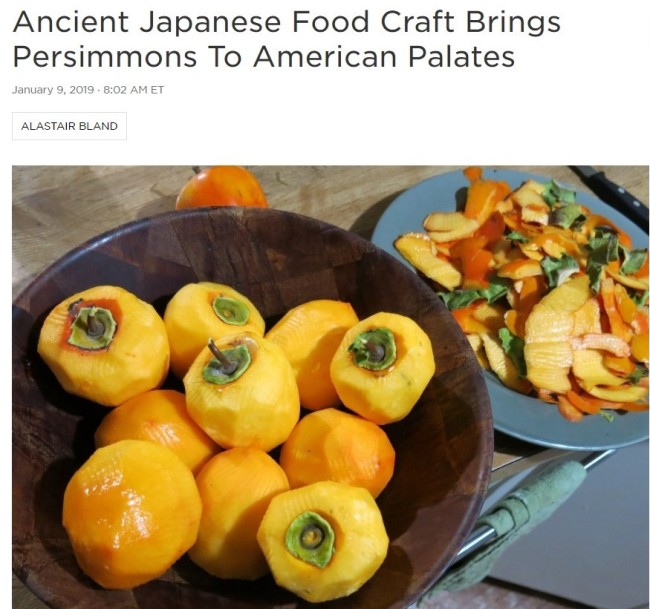650x609 pixels.
Task: Click the peeled persimmon nearest the blue plate
Action: pos(382,368)
